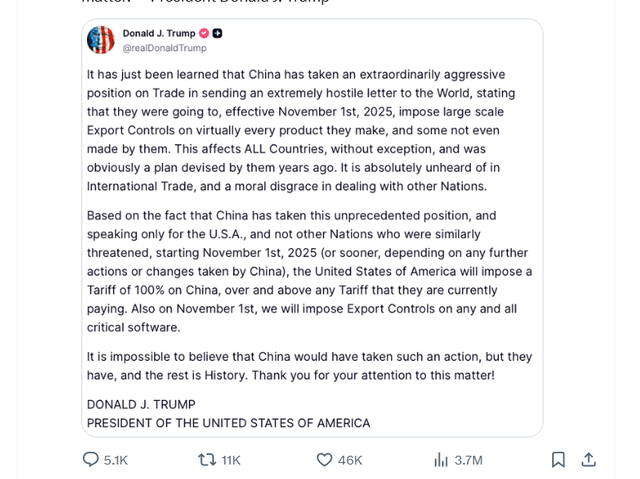Image resolution: width=640 pixels, height=479 pixels.
Task: Open the @realDonaldTrump handle link
Action: pos(165,48)
